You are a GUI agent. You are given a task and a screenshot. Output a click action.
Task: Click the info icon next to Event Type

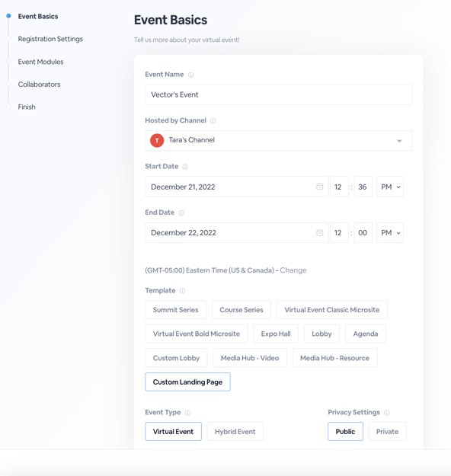[187, 413]
